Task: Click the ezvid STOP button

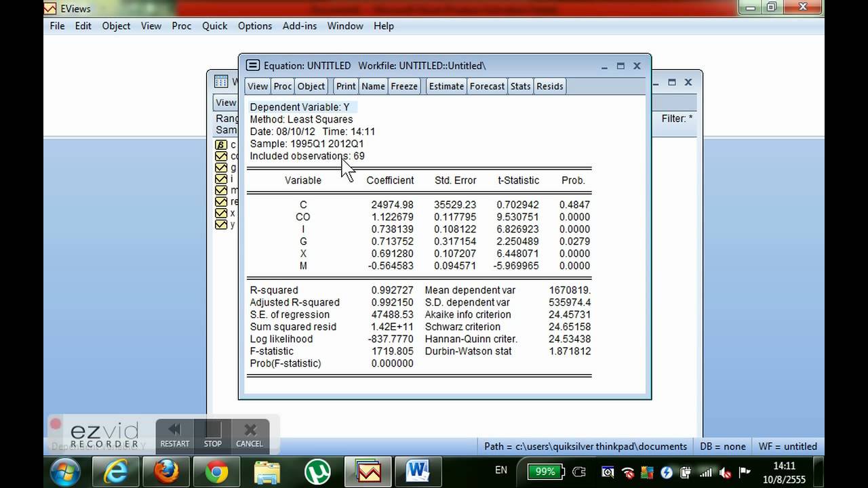Action: tap(213, 436)
